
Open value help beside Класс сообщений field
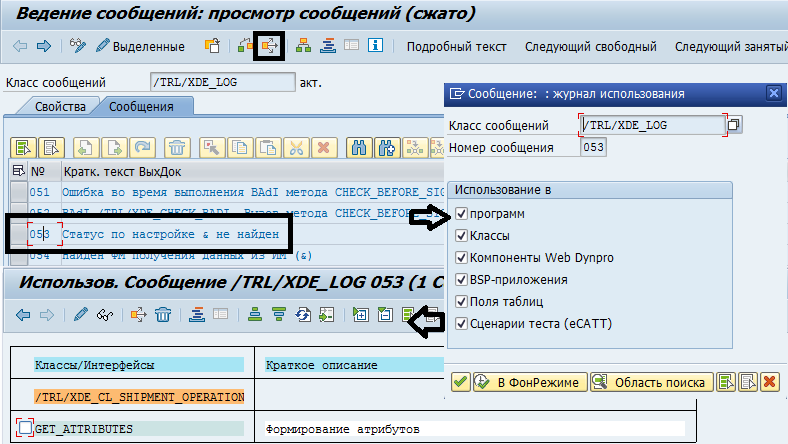point(735,125)
